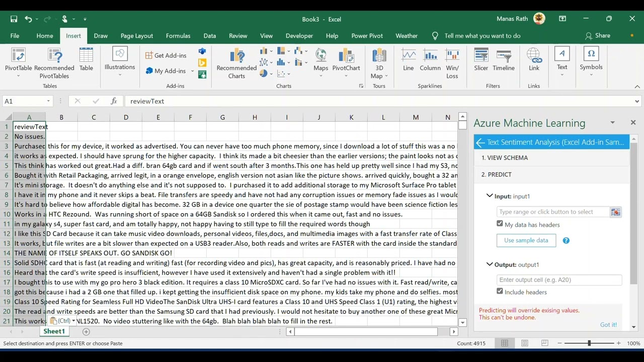
Task: Zoom in with the plus button
Action: coord(618,343)
